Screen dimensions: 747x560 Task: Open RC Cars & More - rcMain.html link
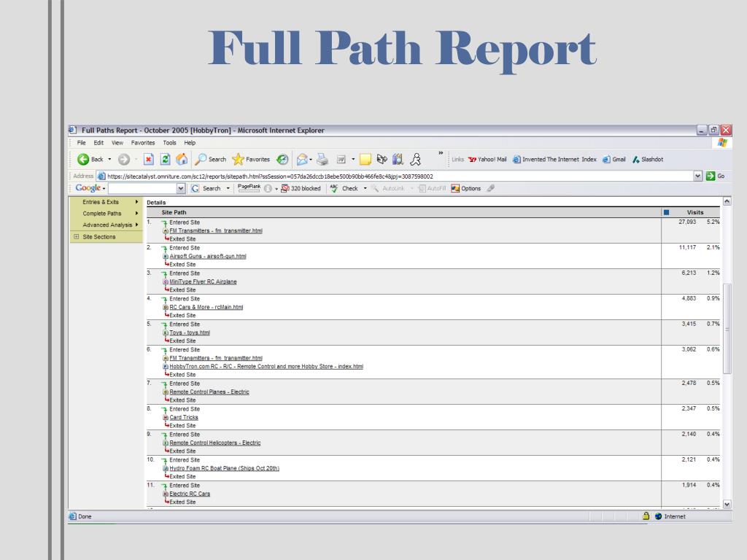click(x=206, y=307)
